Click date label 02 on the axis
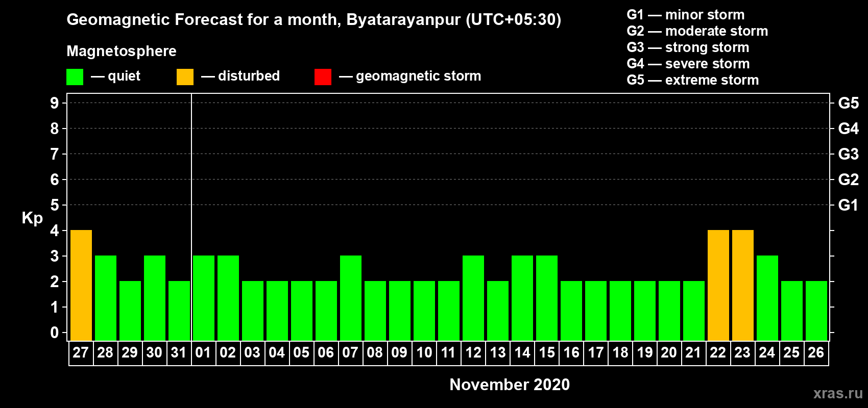The width and height of the screenshot is (868, 408). click(228, 353)
